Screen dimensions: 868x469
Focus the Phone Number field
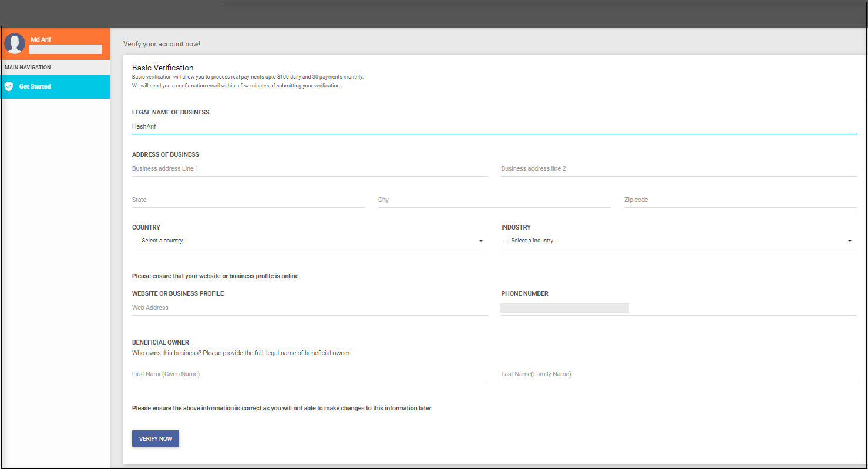(x=678, y=308)
